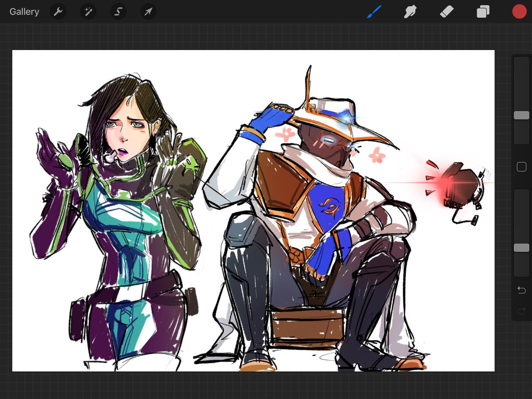
Task: Click the brush opacity slider handle
Action: pyautogui.click(x=521, y=248)
